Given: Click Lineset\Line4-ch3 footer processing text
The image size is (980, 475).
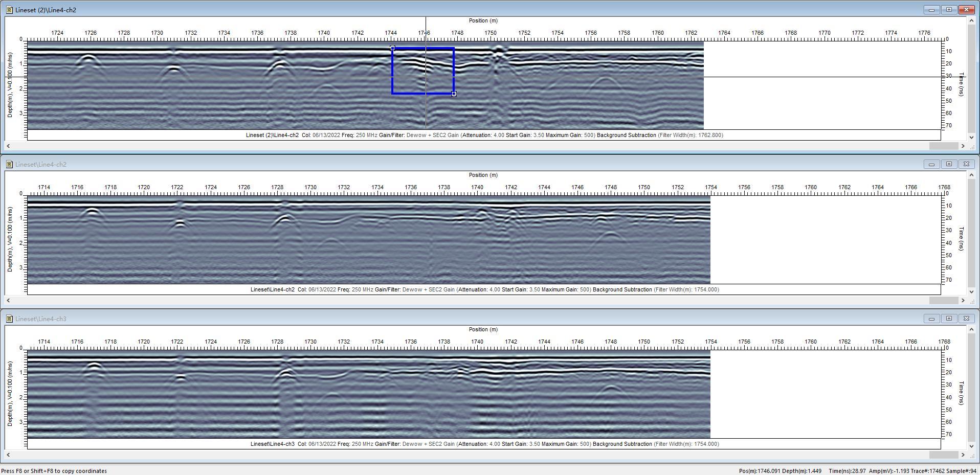Looking at the screenshot, I should tap(484, 444).
